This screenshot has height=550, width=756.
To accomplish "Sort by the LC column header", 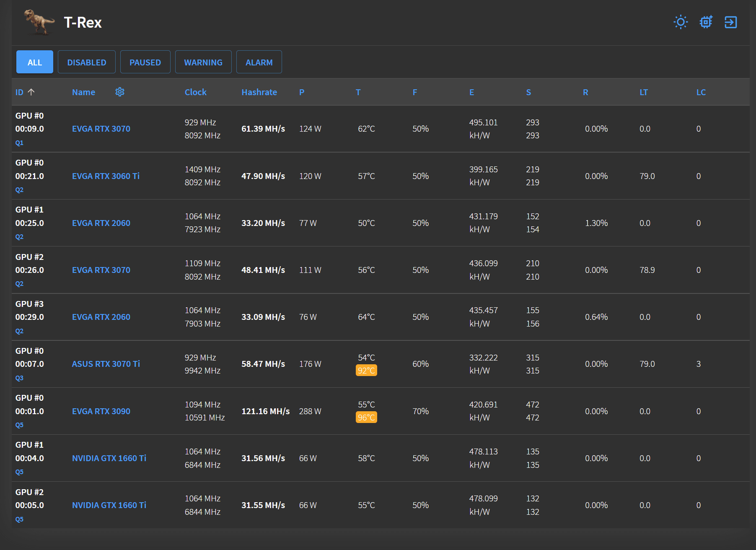I will click(x=701, y=92).
